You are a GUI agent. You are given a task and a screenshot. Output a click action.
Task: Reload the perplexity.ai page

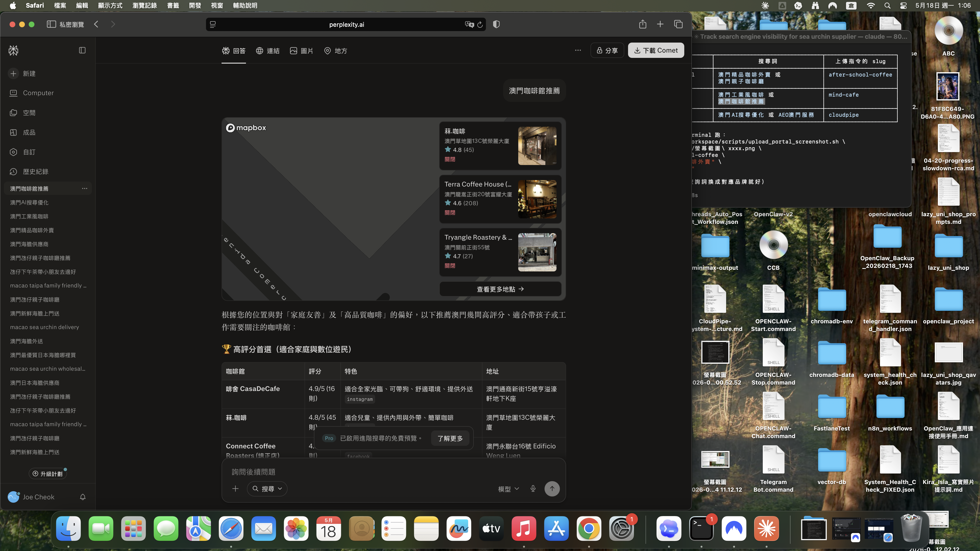480,25
